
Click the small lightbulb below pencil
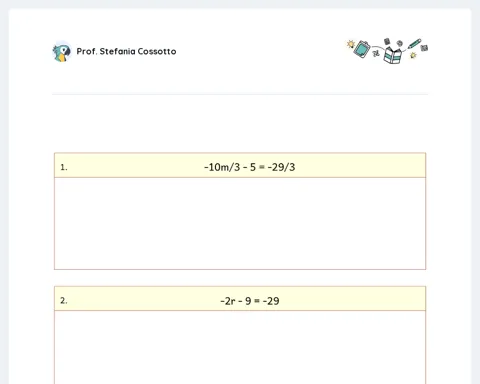tap(413, 55)
